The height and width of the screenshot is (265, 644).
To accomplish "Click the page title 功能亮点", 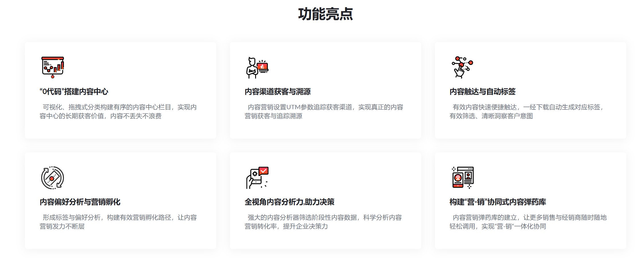I will [325, 14].
